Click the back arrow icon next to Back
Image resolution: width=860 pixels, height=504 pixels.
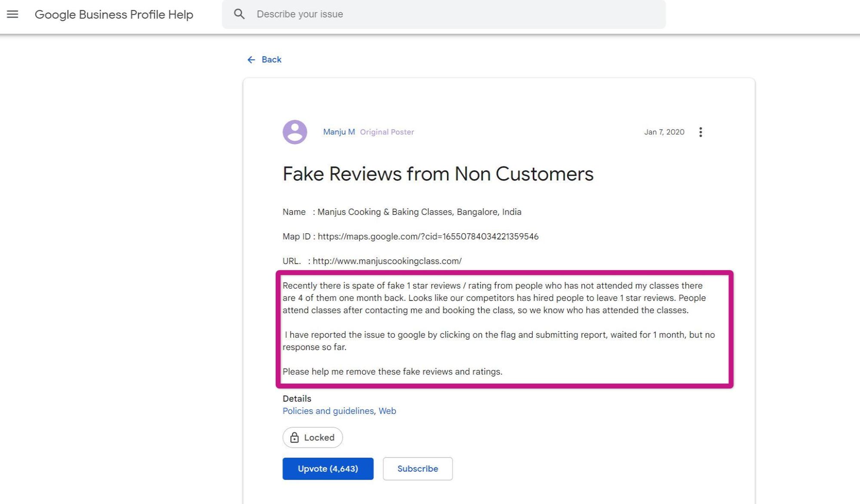coord(252,59)
